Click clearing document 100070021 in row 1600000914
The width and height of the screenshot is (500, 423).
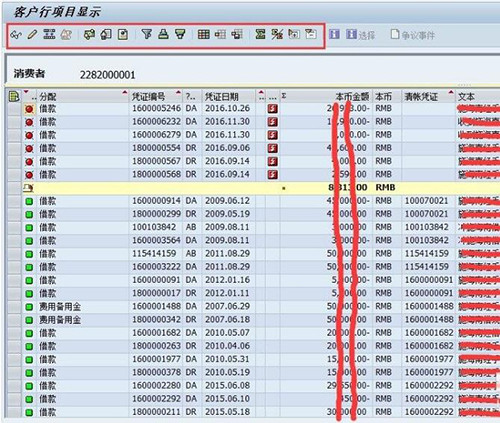pos(426,201)
